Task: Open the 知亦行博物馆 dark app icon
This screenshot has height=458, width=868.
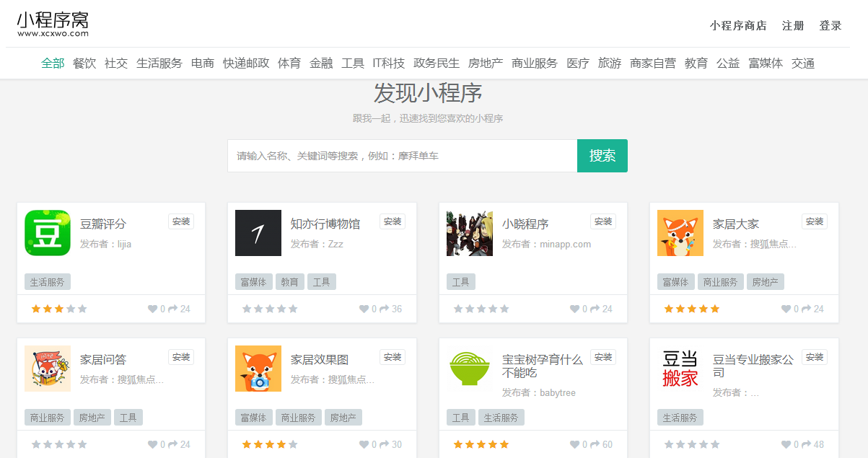Action: pyautogui.click(x=258, y=233)
